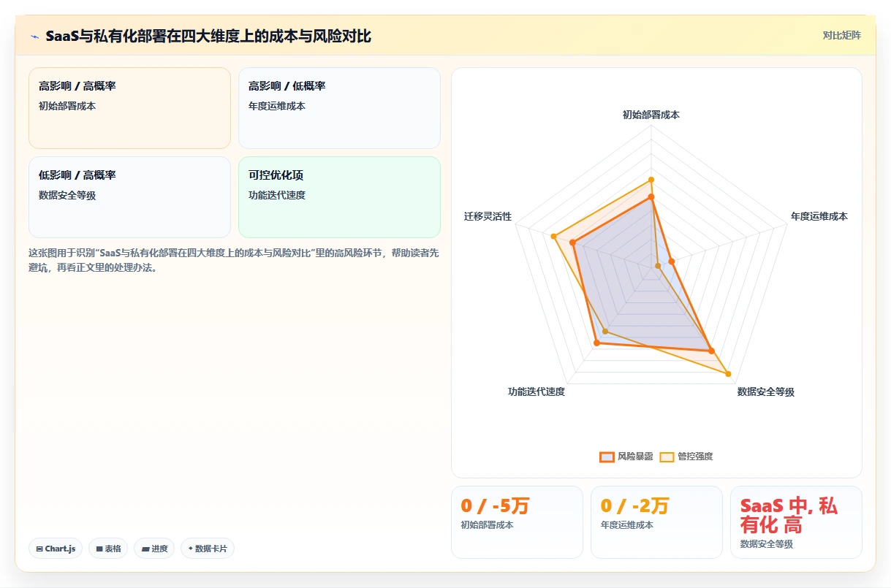Click the 管控强度 legend color box
891x588 pixels.
(667, 457)
